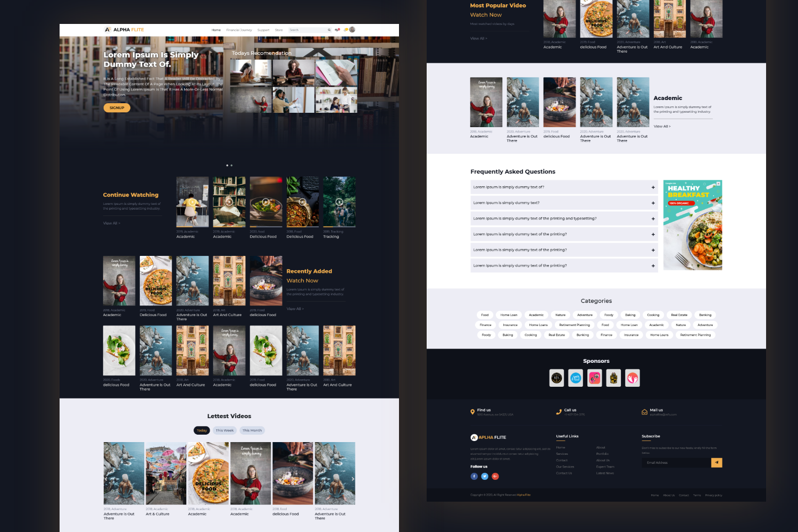Open the notifications bell icon in the header
The image size is (798, 532).
[x=346, y=30]
